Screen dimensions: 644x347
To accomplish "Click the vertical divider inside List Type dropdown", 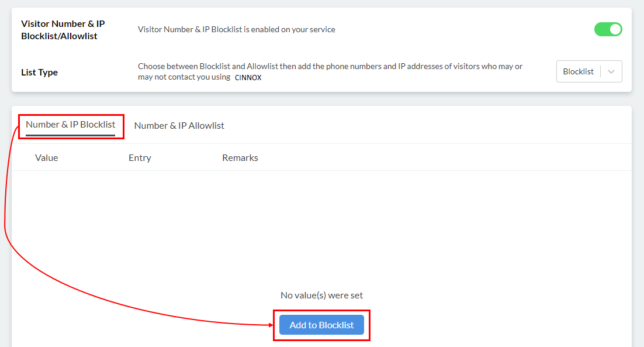I will 601,71.
